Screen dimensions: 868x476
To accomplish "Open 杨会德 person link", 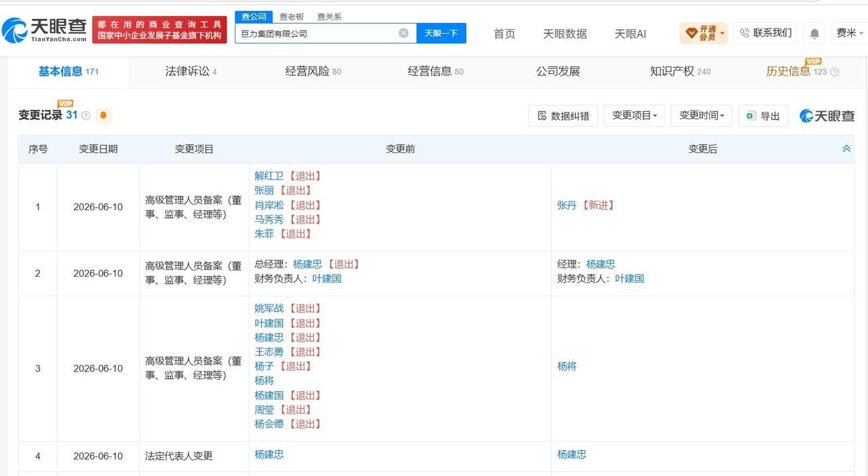I will click(x=269, y=424).
